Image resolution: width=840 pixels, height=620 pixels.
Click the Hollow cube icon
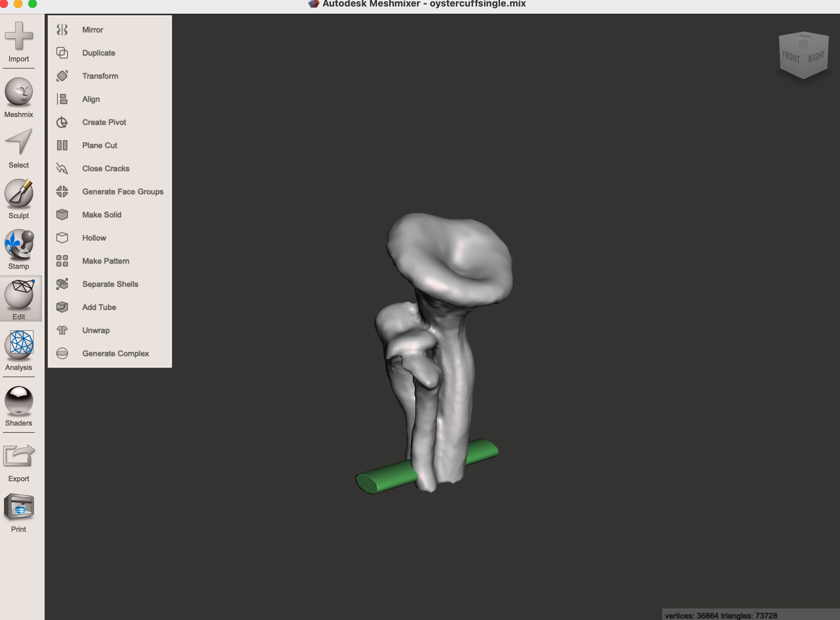62,238
